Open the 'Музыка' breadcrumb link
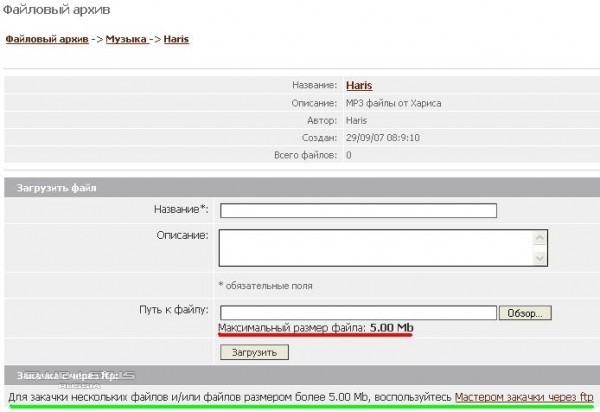The width and height of the screenshot is (600, 412). pyautogui.click(x=127, y=40)
